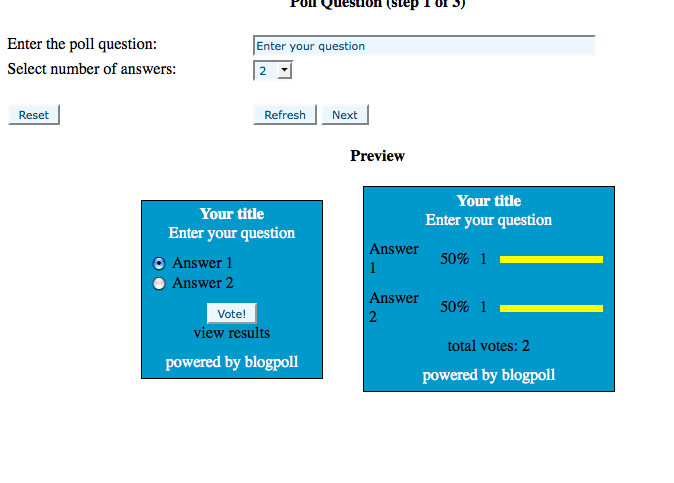Image resolution: width=674 pixels, height=483 pixels.
Task: Click the Select number of answers label
Action: pos(92,70)
